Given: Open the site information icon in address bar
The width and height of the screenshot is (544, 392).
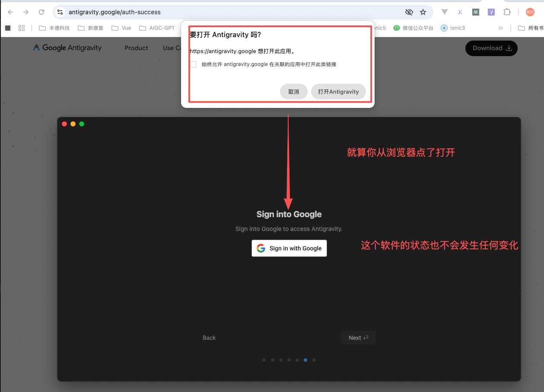Looking at the screenshot, I should tap(60, 13).
